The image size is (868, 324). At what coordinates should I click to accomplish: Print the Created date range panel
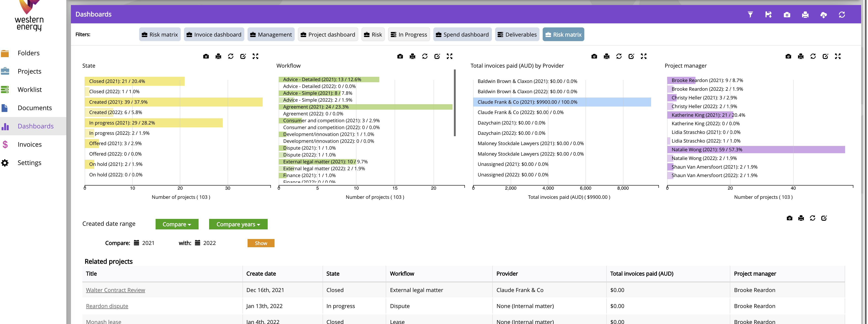[x=801, y=218]
